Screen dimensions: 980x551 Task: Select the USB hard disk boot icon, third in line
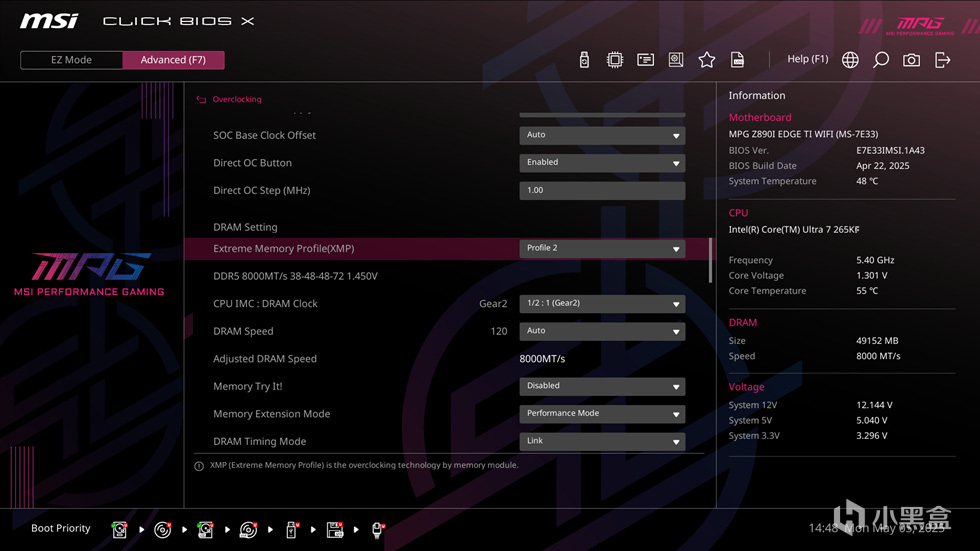205,530
